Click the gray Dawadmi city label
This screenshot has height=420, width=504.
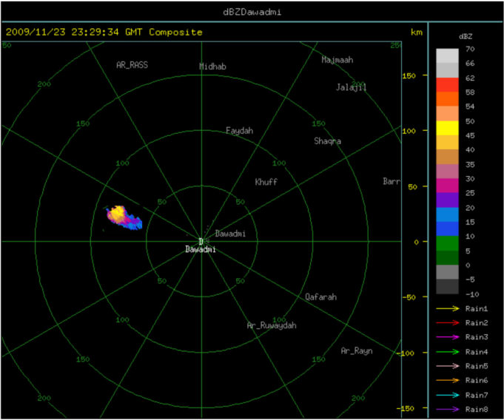230,234
